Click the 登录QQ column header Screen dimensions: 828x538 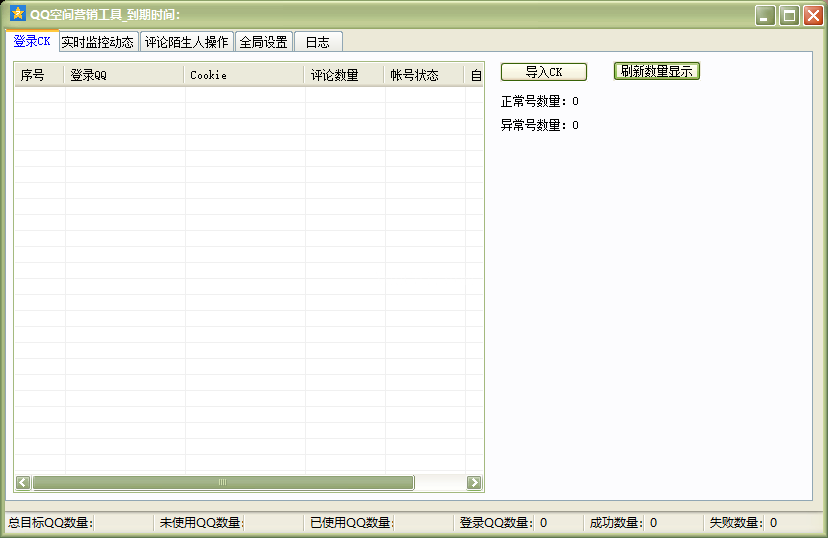(123, 75)
